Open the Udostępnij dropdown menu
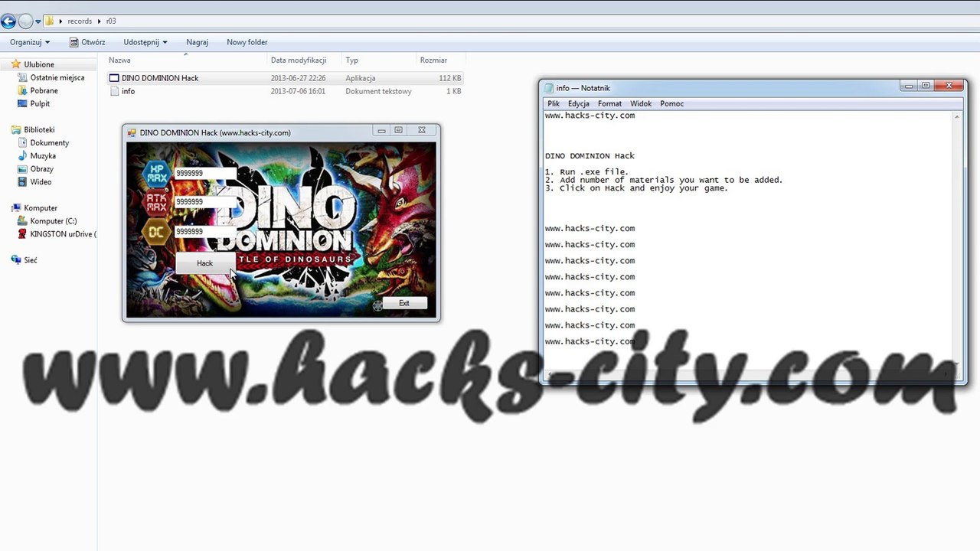 [145, 42]
